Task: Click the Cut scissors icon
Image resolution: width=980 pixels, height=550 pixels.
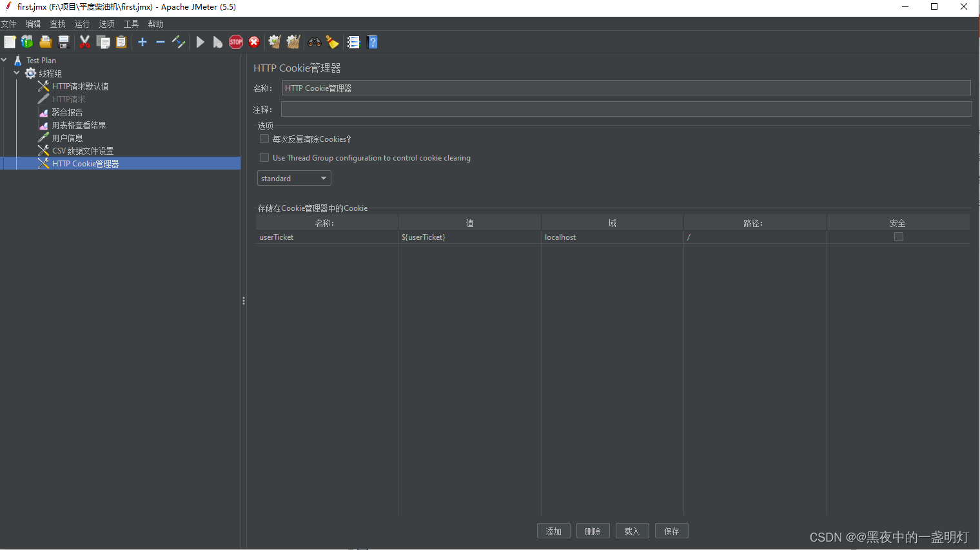Action: pyautogui.click(x=84, y=42)
